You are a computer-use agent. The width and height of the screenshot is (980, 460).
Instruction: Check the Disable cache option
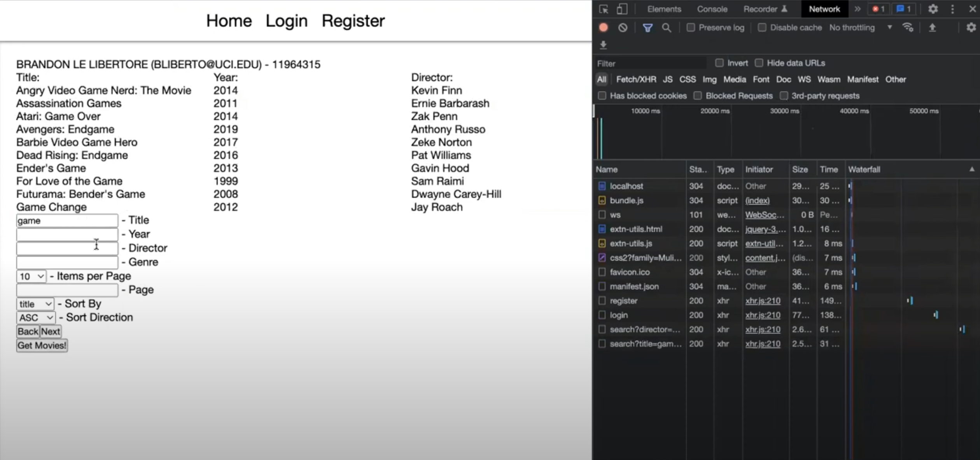click(x=762, y=28)
